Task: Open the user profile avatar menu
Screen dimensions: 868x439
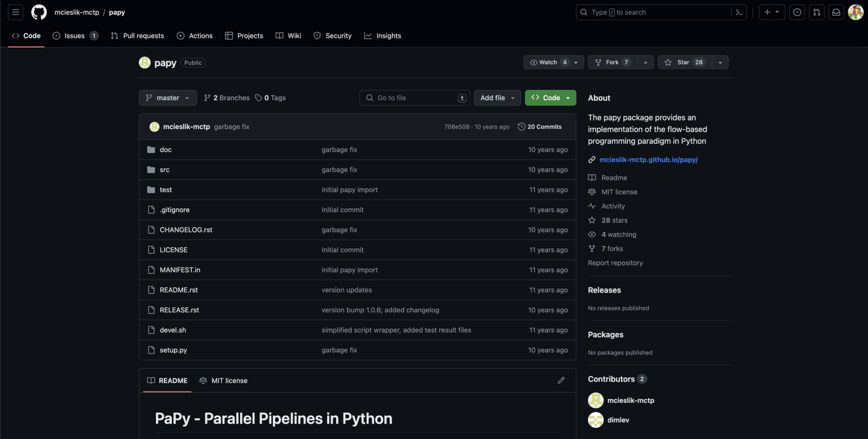Action: (856, 12)
